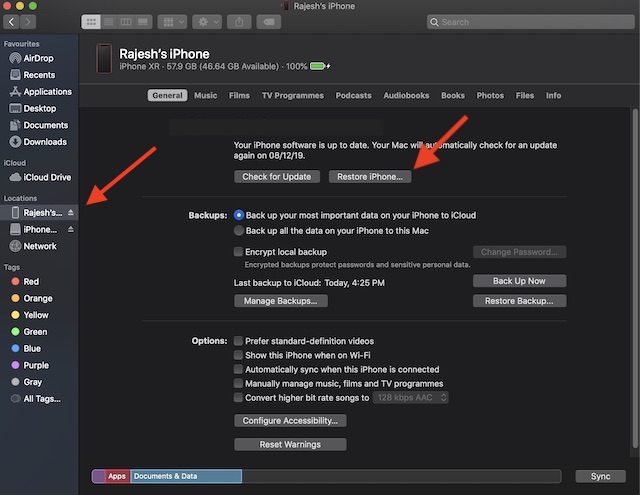Select the General tab

(167, 95)
